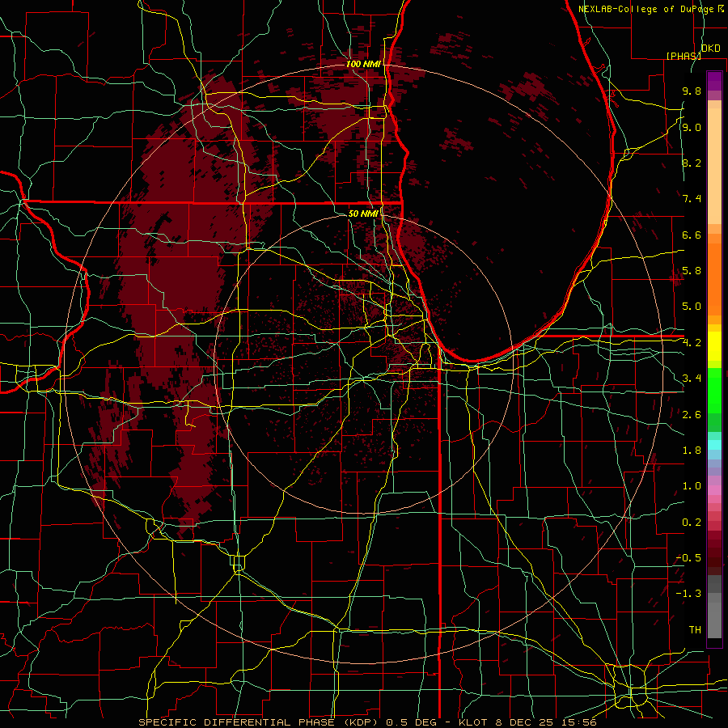Click the -0.5 scale value
The height and width of the screenshot is (728, 728).
688,558
